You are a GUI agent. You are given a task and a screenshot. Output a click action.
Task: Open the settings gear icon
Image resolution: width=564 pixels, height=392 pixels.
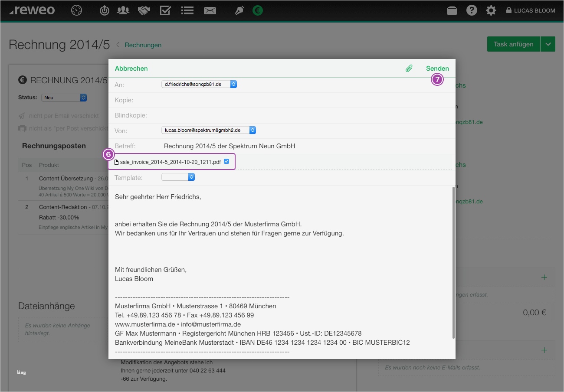point(491,10)
